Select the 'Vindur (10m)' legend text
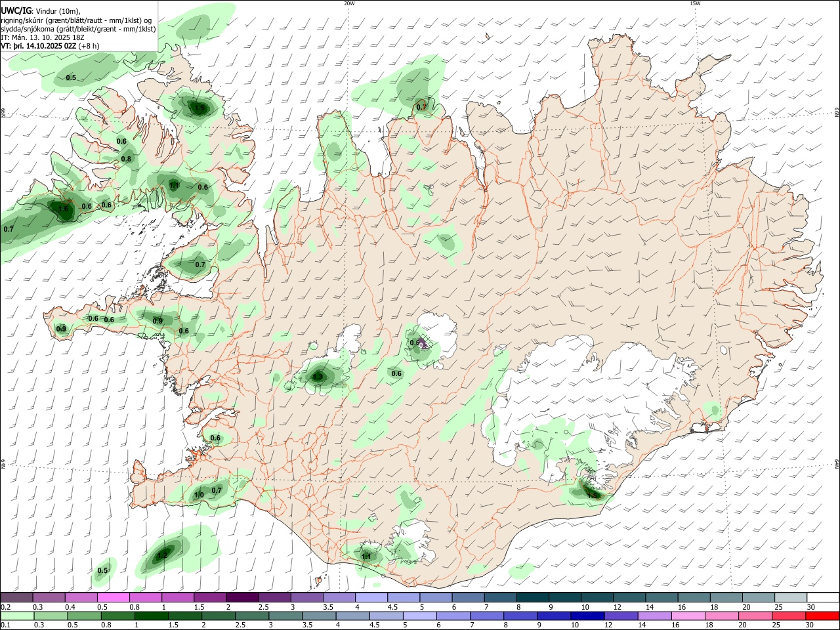840x630 pixels. 56,11
